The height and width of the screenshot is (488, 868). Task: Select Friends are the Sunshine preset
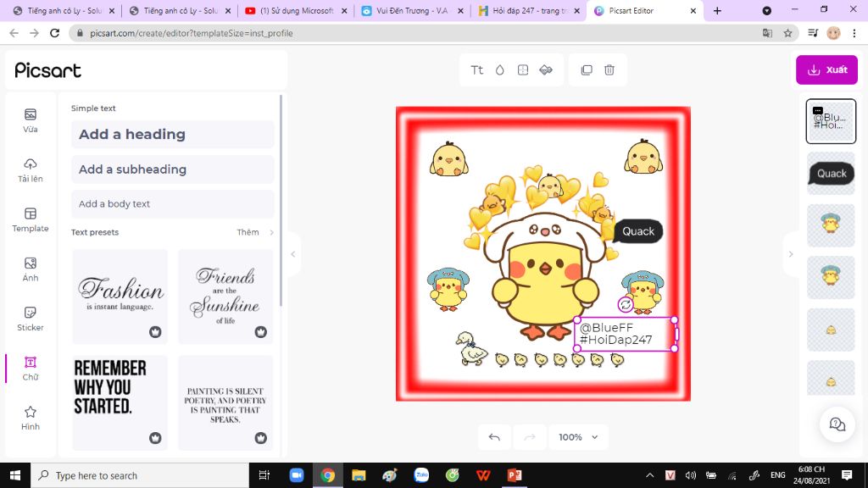(x=225, y=297)
